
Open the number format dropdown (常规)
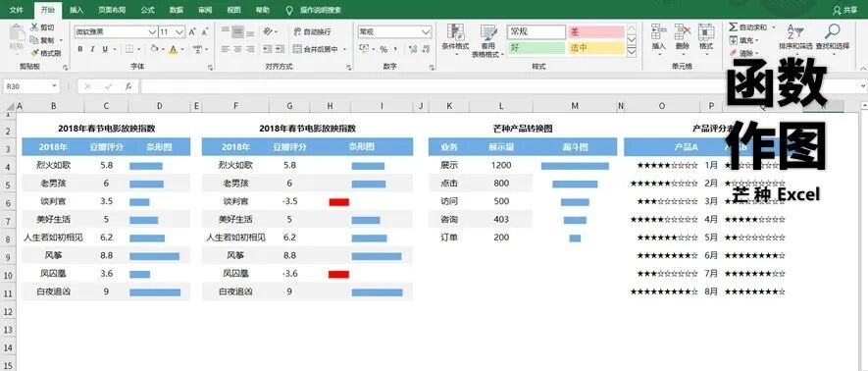pos(426,32)
